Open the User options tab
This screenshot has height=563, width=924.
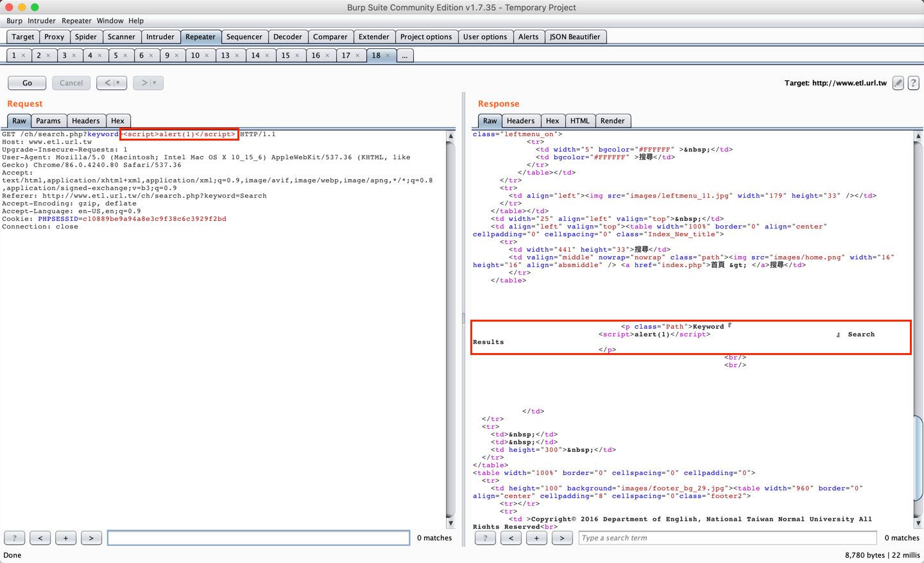click(x=485, y=37)
